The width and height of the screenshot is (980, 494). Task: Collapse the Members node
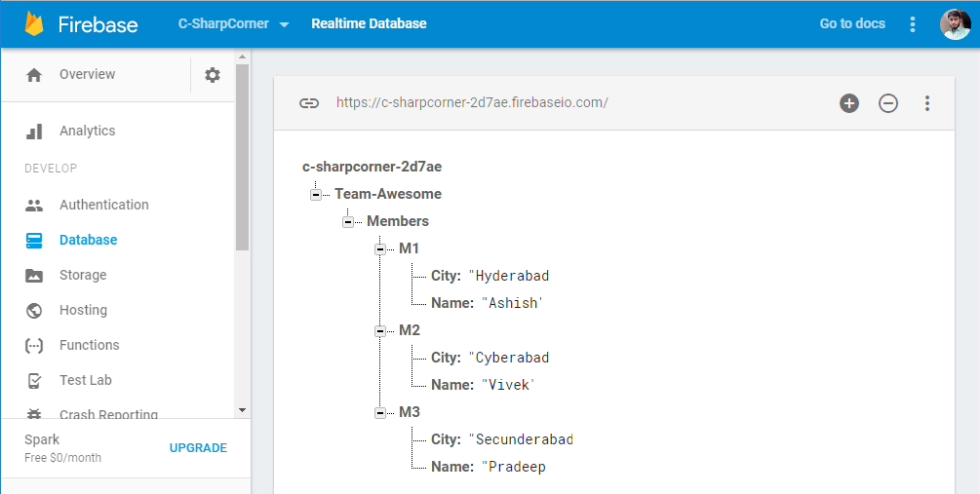348,222
